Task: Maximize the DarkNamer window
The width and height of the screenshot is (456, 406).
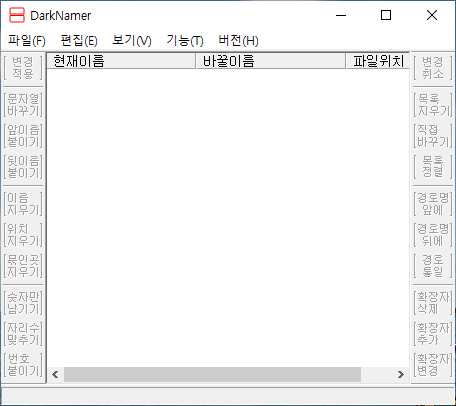Action: point(386,15)
